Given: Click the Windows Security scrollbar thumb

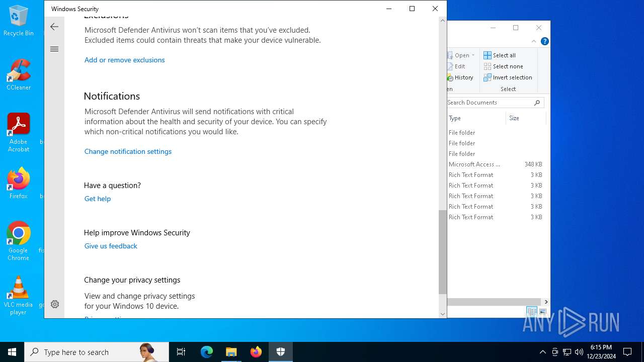Looking at the screenshot, I should pos(443,252).
